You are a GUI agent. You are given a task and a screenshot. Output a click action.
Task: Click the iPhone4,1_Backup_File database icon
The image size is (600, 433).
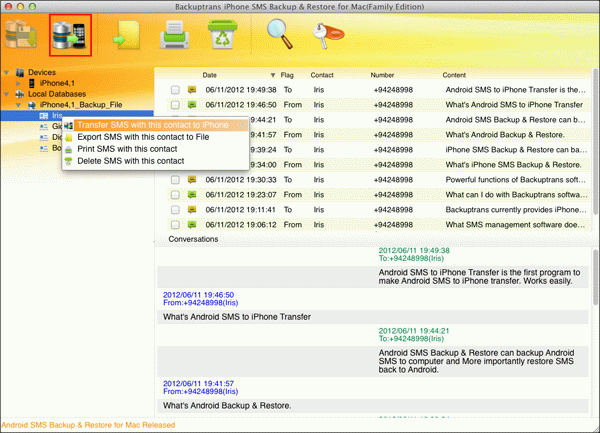click(32, 104)
